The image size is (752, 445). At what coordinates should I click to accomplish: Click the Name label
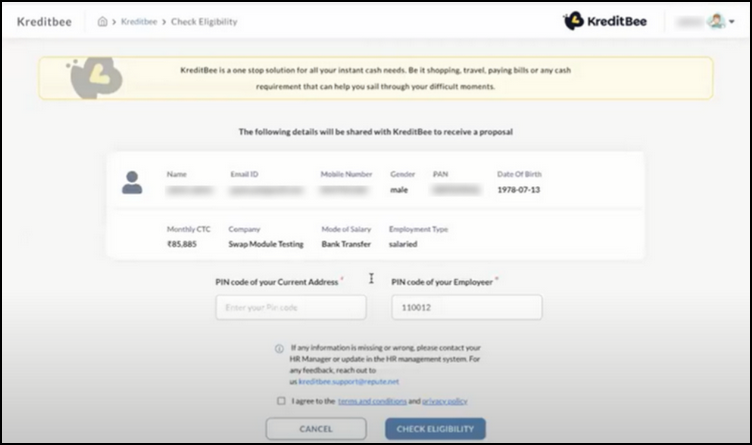[x=176, y=174]
